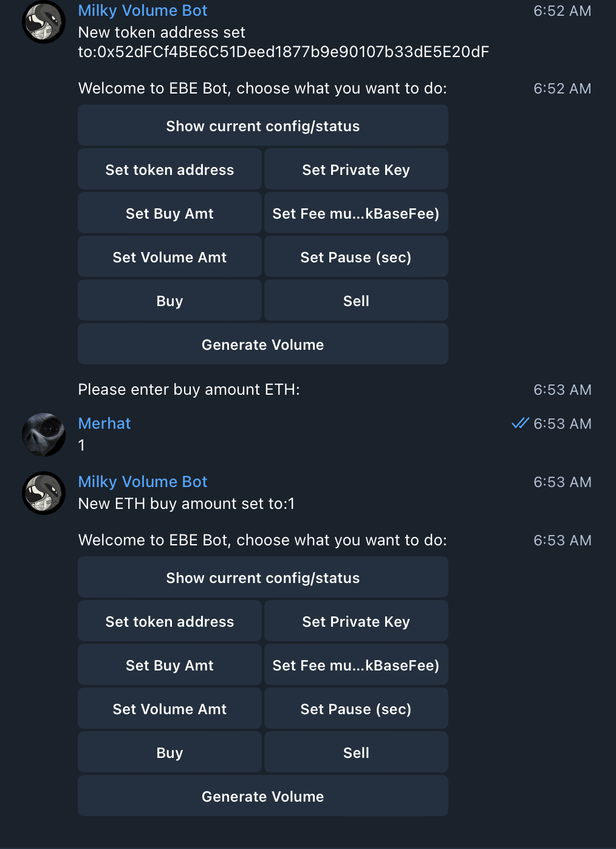Click Milky Volume Bot avatar beside ETH buy amount message
This screenshot has height=849, width=616.
44,493
